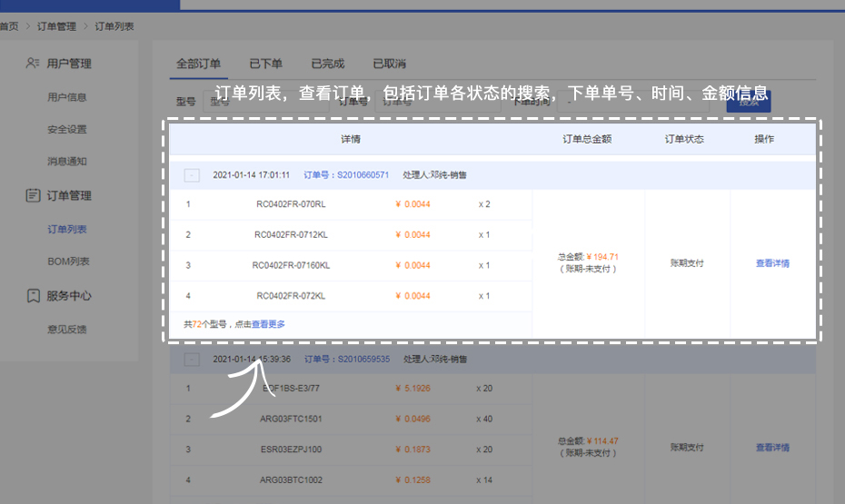Go to BOM列表 in the sidebar
Viewport: 845px width, 504px height.
tap(68, 262)
